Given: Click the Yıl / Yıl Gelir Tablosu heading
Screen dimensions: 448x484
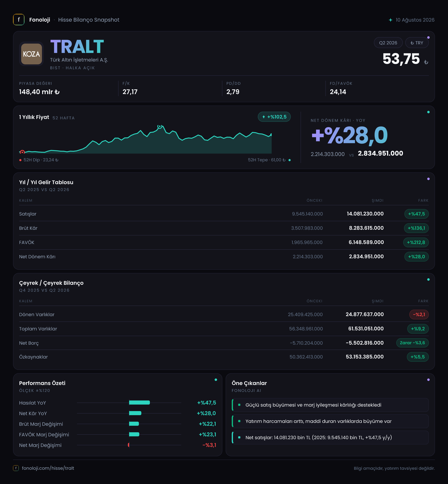Looking at the screenshot, I should (46, 182).
